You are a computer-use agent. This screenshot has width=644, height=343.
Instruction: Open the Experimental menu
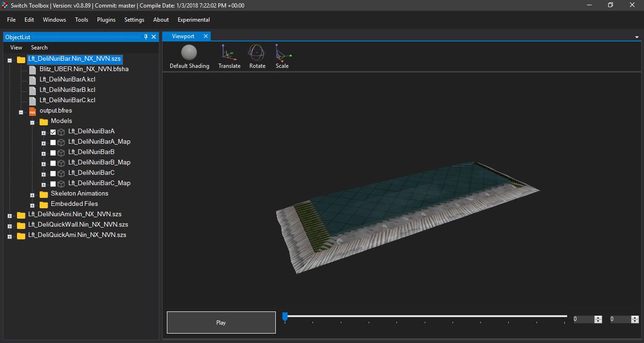[x=194, y=20]
